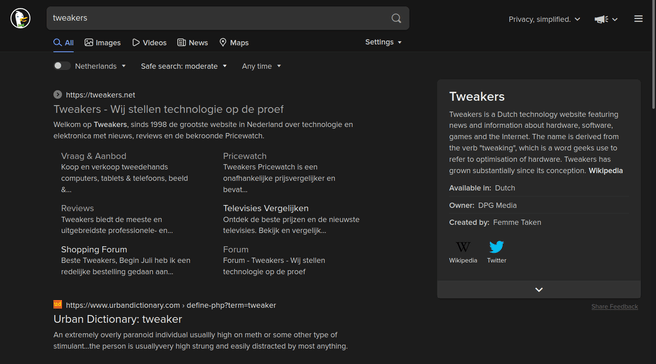Click the Share Feedback link

[x=615, y=307]
